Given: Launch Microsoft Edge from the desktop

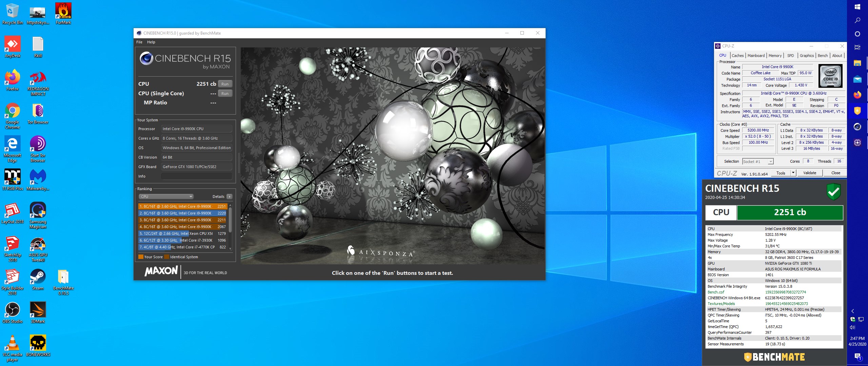Looking at the screenshot, I should click(x=12, y=149).
